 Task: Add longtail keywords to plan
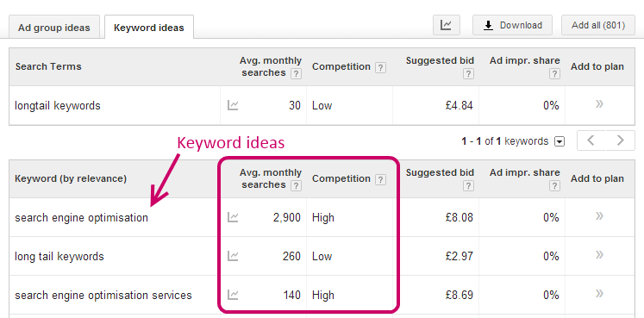(x=599, y=104)
